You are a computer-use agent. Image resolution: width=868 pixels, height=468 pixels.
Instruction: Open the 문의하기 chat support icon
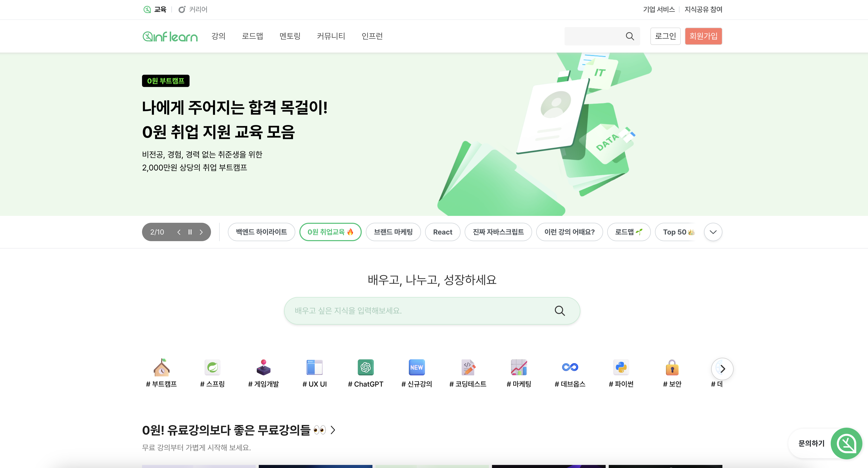(x=846, y=443)
